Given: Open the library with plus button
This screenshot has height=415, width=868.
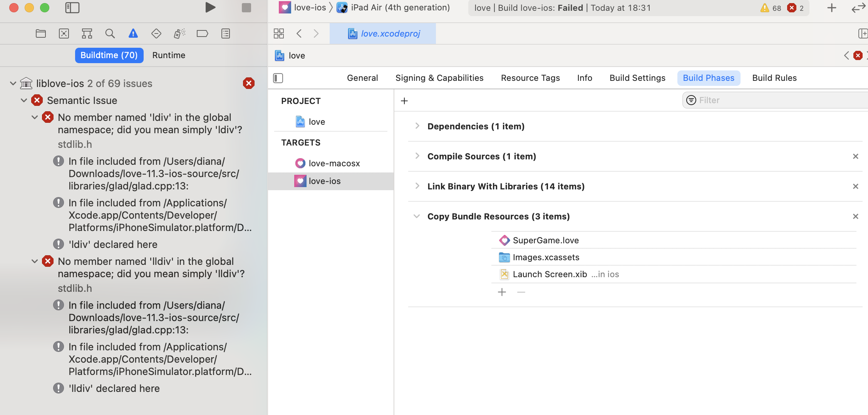Looking at the screenshot, I should coord(832,8).
